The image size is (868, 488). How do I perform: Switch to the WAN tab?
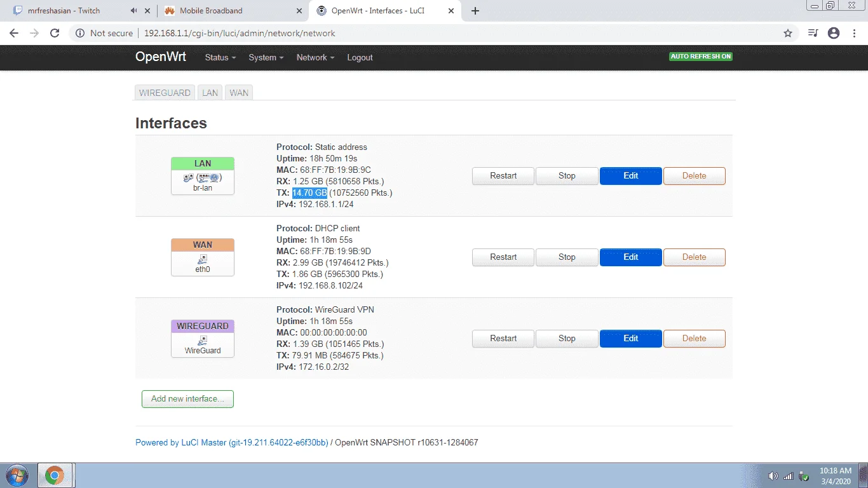(239, 93)
